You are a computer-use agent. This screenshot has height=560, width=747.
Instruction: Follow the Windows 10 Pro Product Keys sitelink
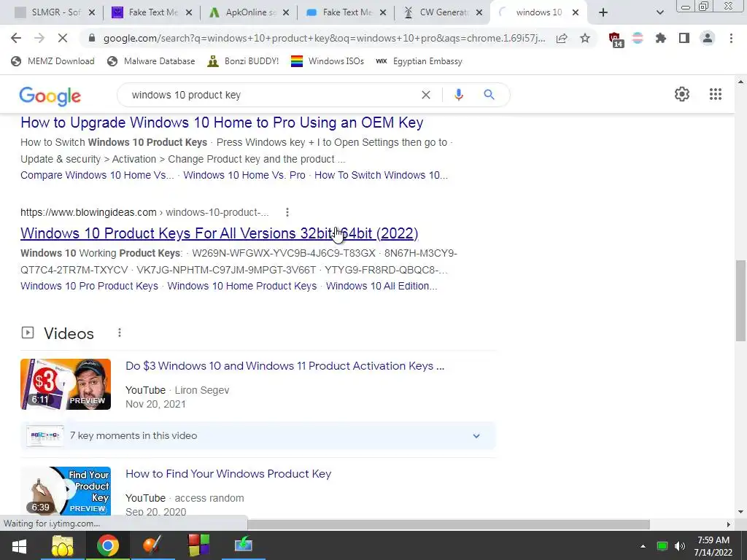point(89,286)
